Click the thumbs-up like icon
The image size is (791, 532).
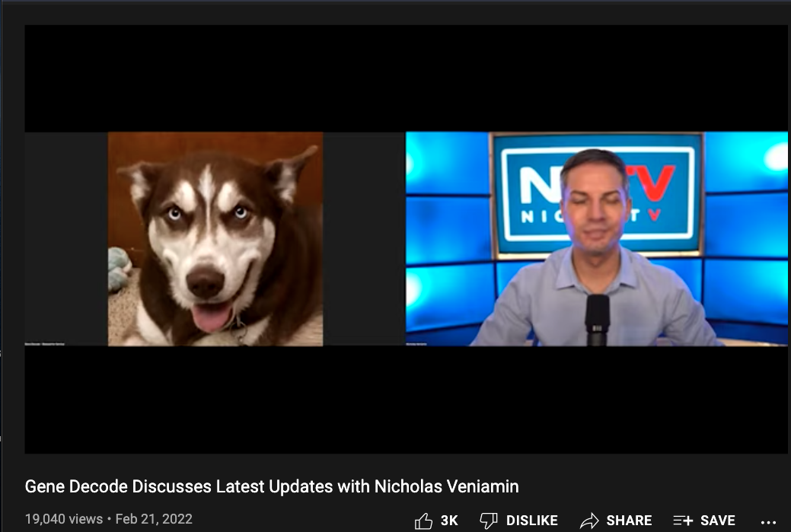pyautogui.click(x=423, y=521)
